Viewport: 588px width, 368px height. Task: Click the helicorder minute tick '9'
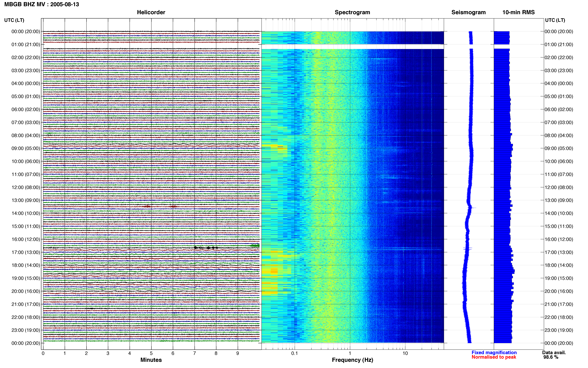(238, 353)
